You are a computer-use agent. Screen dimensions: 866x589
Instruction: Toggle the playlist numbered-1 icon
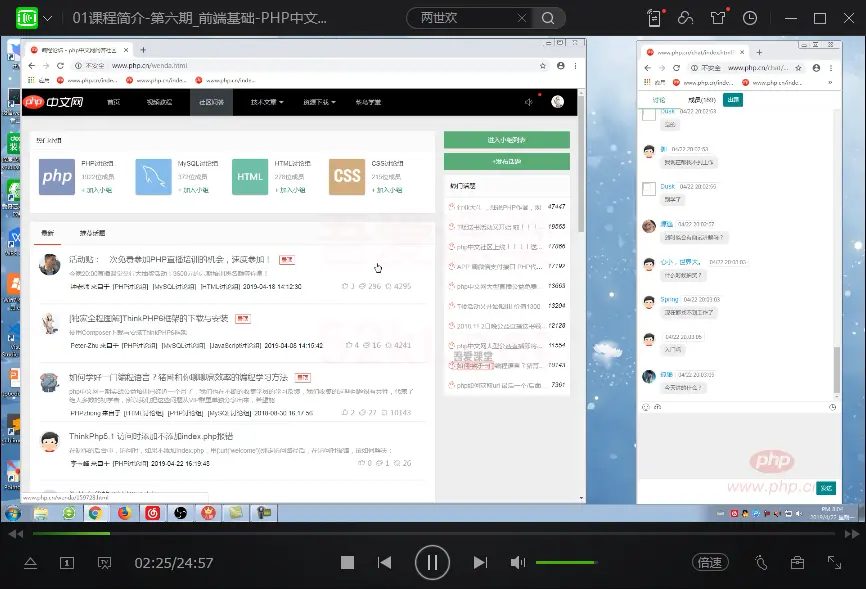point(67,563)
